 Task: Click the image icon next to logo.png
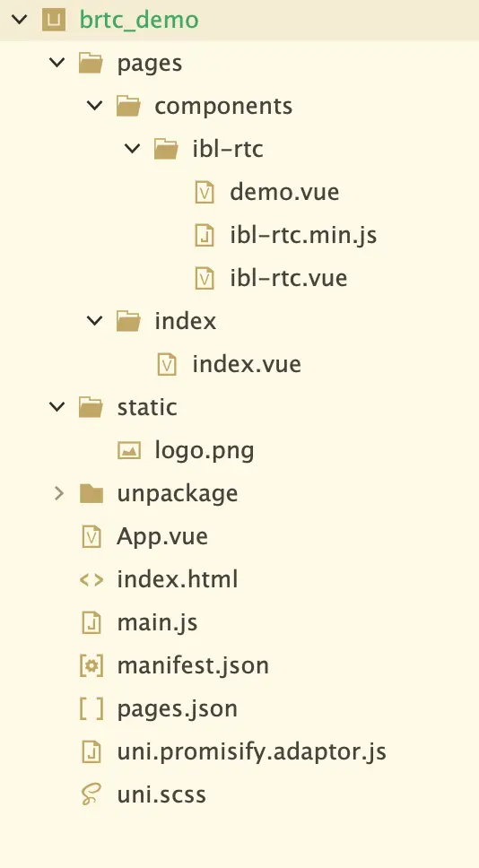click(129, 451)
